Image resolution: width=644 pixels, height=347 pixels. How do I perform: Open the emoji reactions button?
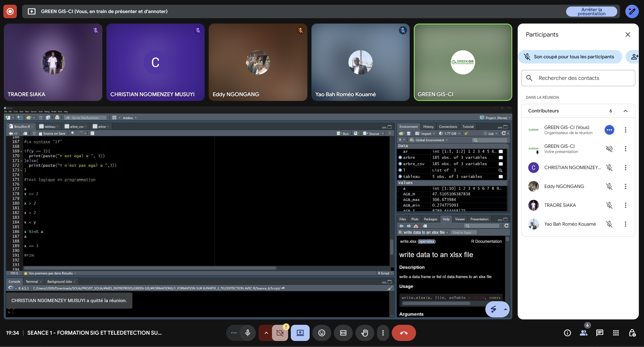point(322,333)
